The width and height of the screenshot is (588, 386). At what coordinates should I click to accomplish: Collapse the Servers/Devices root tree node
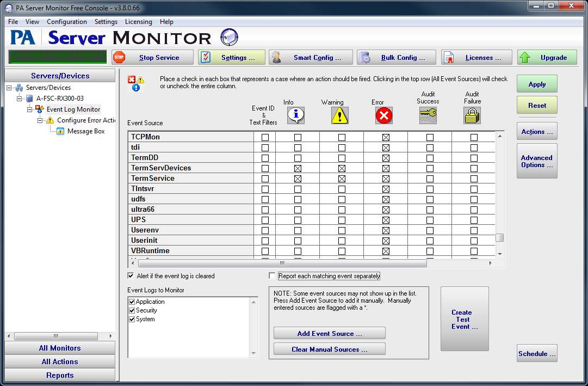coord(9,88)
